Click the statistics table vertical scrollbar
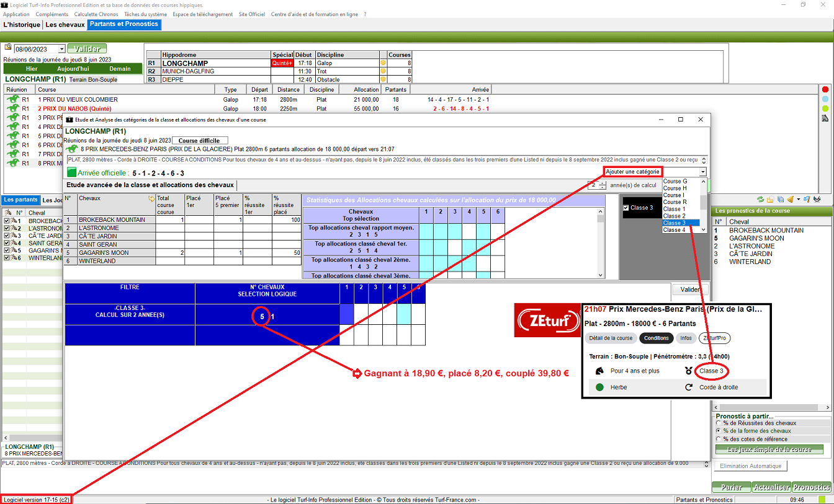The image size is (834, 504). (x=600, y=244)
